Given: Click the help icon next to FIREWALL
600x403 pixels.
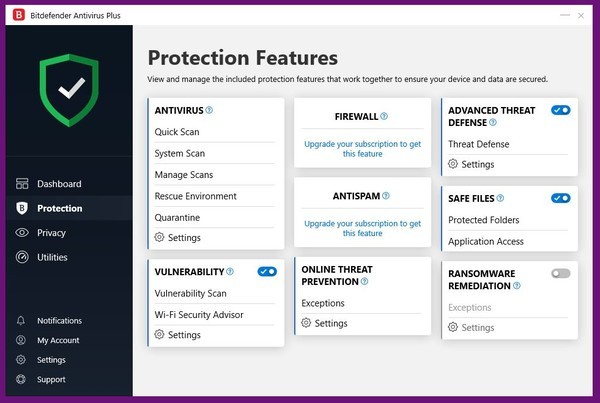Looking at the screenshot, I should pyautogui.click(x=384, y=116).
